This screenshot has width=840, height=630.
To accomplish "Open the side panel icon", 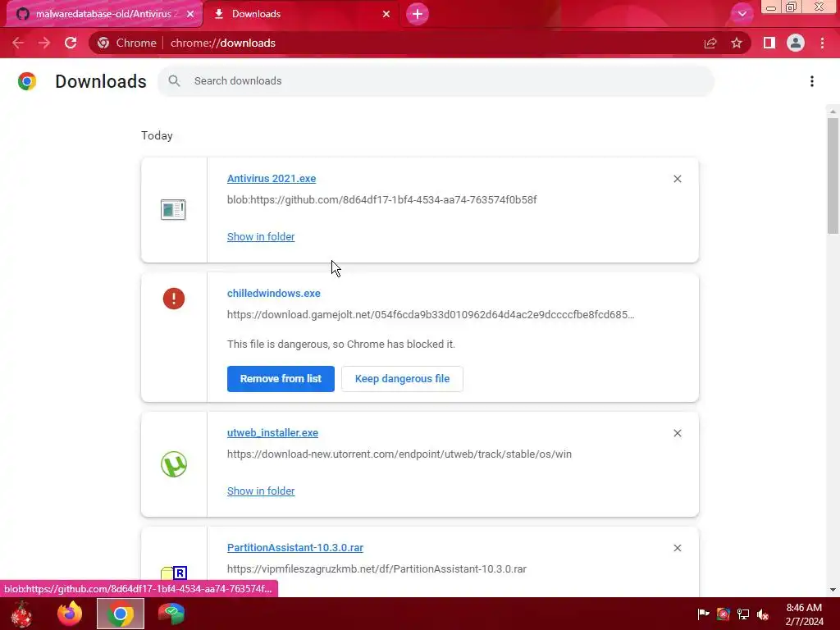I will click(769, 43).
